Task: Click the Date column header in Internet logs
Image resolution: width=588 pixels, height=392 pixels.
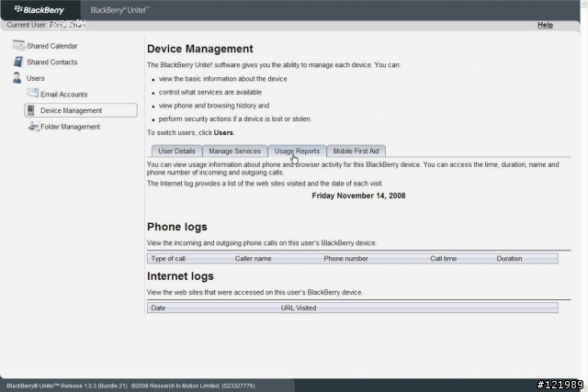Action: coord(158,308)
